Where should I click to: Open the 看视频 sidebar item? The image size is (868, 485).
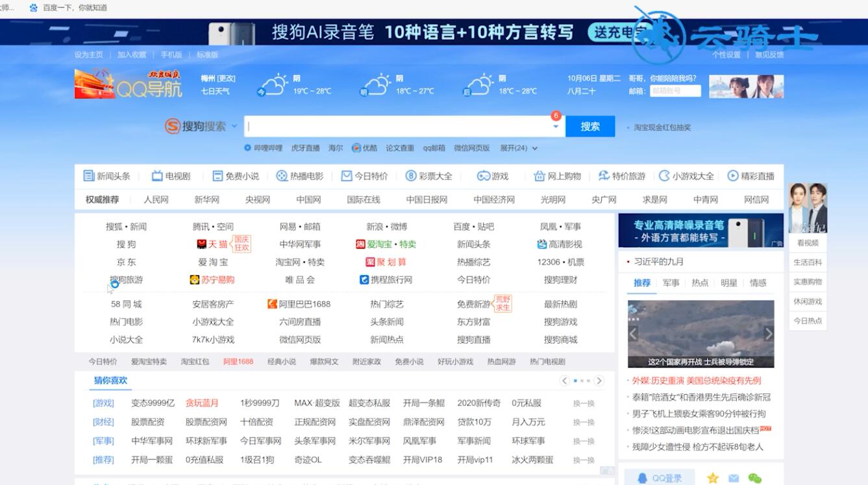tap(808, 243)
